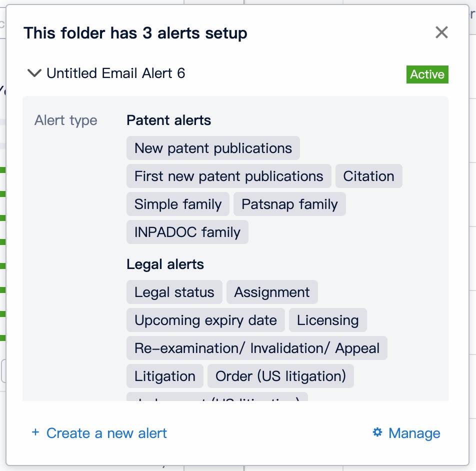Viewport: 476px width, 471px height.
Task: Close the alerts setup dialog
Action: [x=441, y=33]
